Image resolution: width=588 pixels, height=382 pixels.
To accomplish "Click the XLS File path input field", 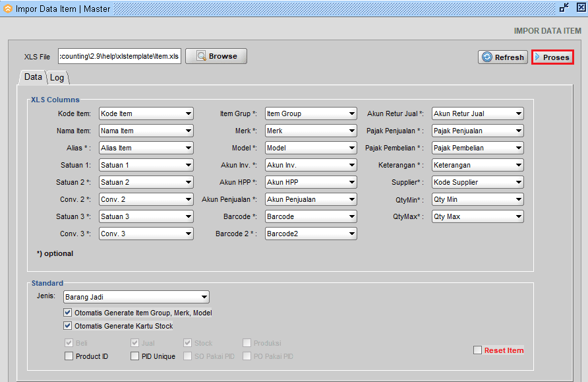I will [x=119, y=57].
